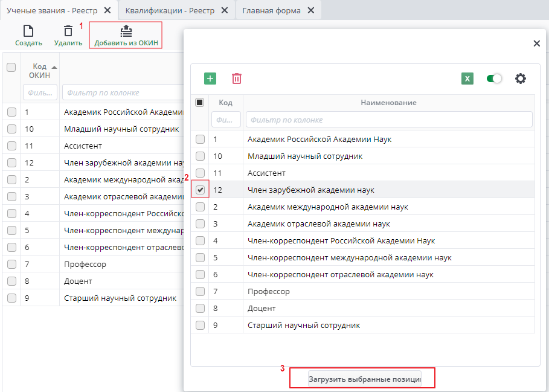The image size is (549, 392).
Task: Export to Excel using green X icon
Action: [467, 79]
